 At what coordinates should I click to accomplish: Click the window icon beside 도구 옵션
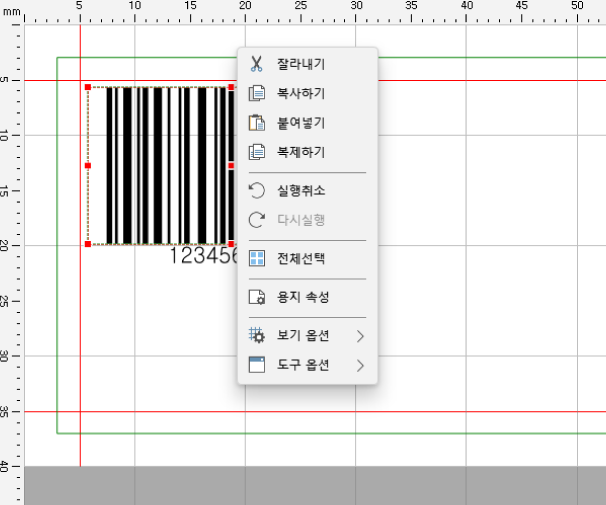(x=257, y=365)
